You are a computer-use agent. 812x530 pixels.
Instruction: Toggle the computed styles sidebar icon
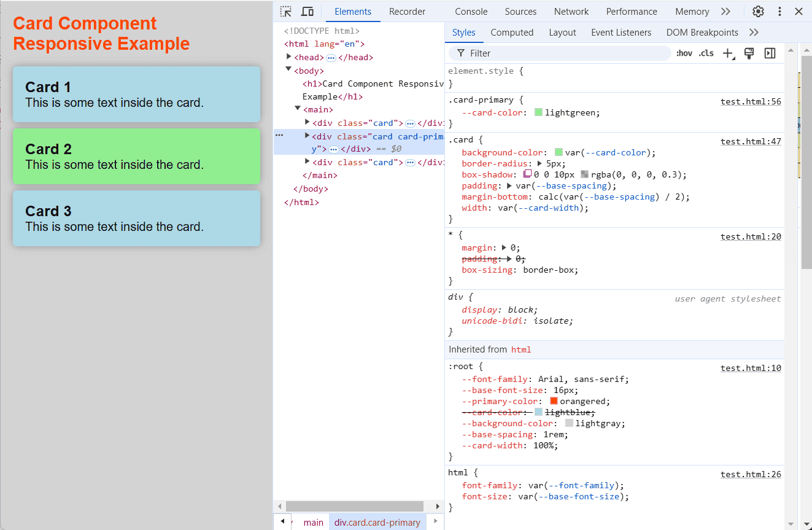[x=770, y=53]
